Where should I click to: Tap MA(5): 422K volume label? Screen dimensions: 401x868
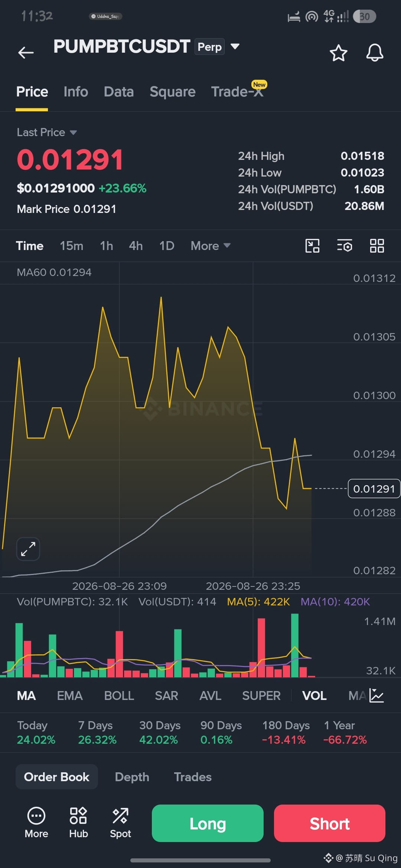coord(258,602)
